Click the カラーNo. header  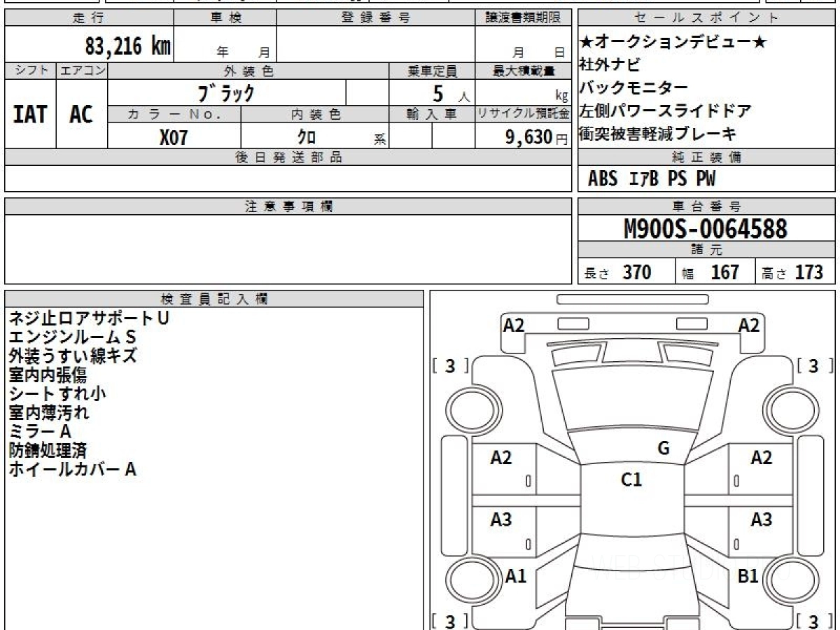click(174, 114)
